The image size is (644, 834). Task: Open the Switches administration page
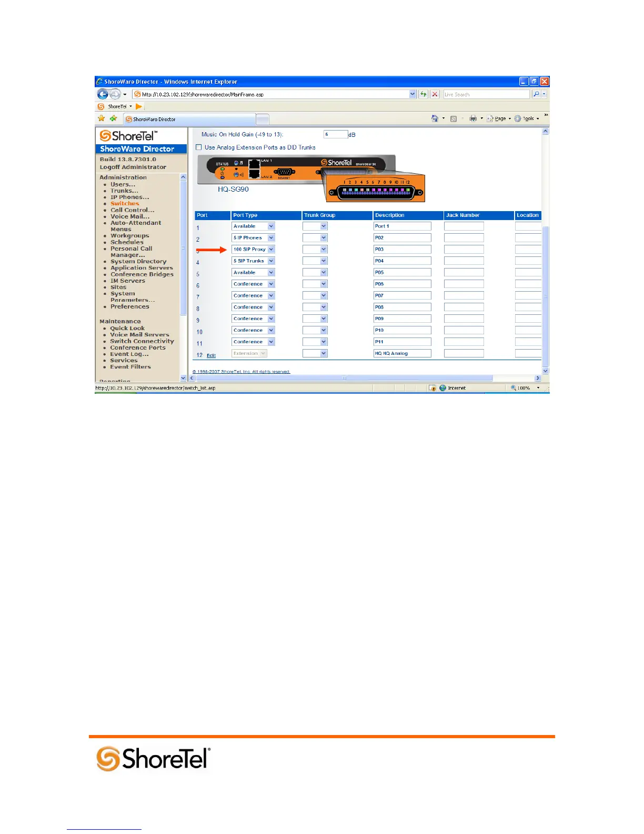click(x=125, y=204)
